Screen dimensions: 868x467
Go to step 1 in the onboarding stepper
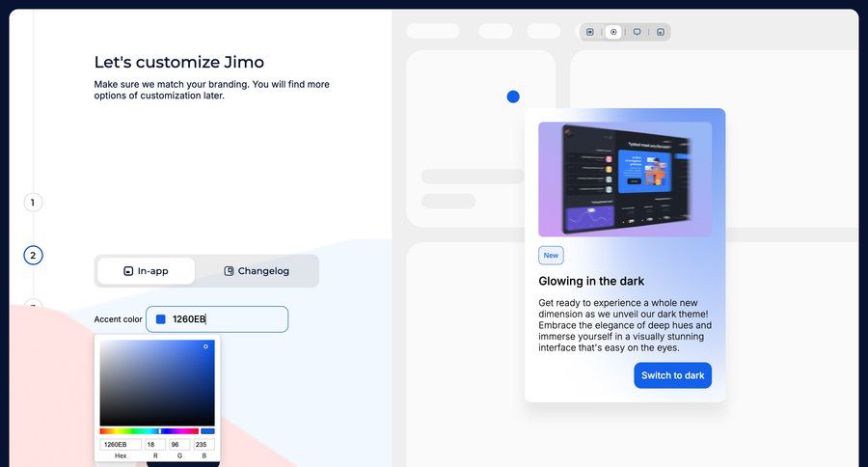click(x=33, y=203)
